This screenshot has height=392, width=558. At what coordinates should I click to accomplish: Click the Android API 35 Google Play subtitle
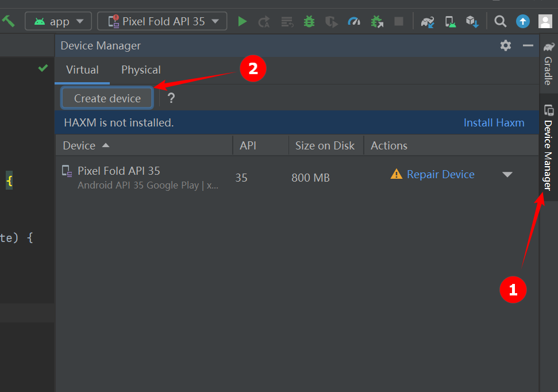[x=148, y=185]
